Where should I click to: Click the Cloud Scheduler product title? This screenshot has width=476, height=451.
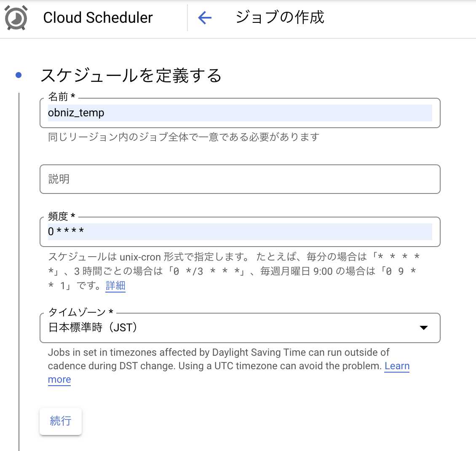(98, 18)
